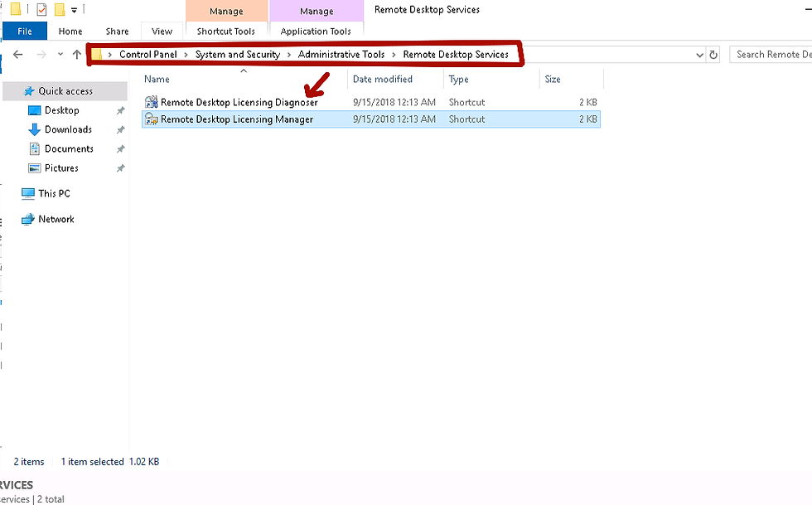Select This PC in navigation pane
Image resolution: width=812 pixels, height=505 pixels.
[x=54, y=193]
